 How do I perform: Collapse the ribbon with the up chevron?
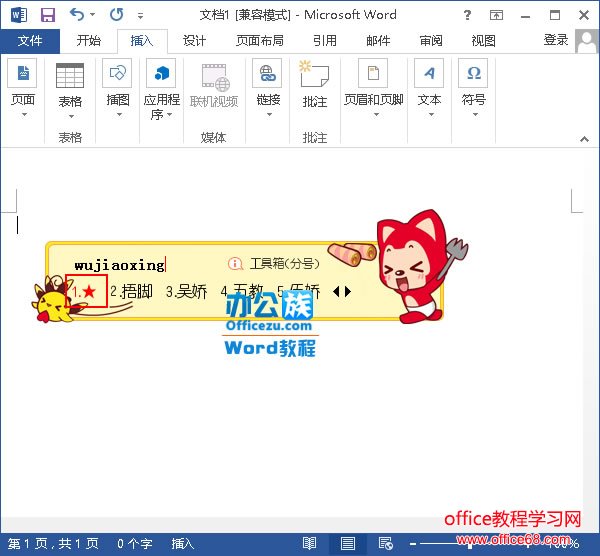click(x=584, y=139)
